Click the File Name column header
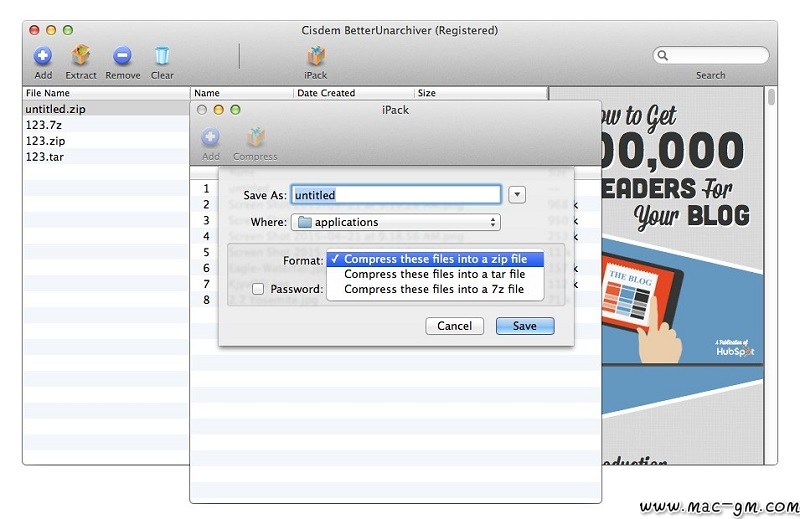Screen dimensions: 800x519 (106, 93)
